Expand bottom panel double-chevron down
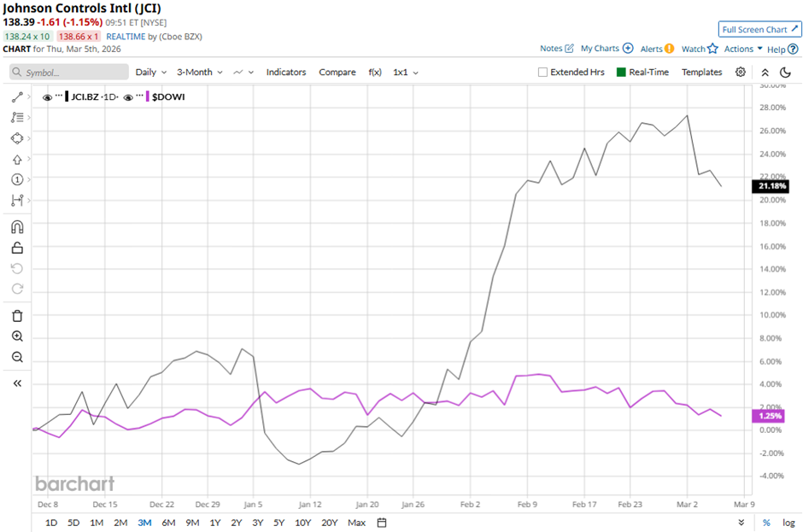The height and width of the screenshot is (532, 803). point(741,523)
